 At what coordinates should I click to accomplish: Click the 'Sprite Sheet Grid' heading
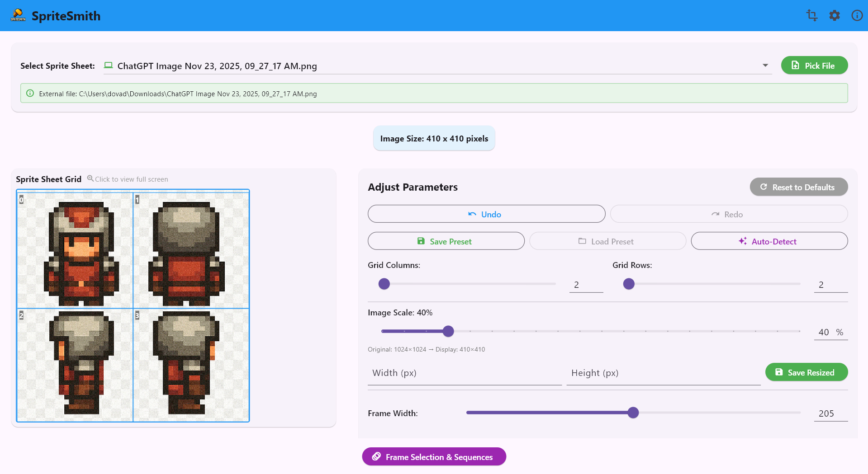pos(49,179)
